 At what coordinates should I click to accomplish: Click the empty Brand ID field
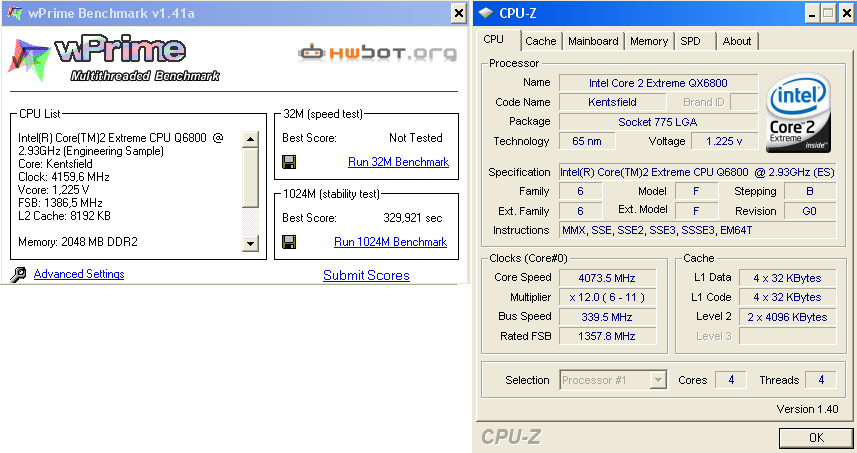(x=744, y=102)
